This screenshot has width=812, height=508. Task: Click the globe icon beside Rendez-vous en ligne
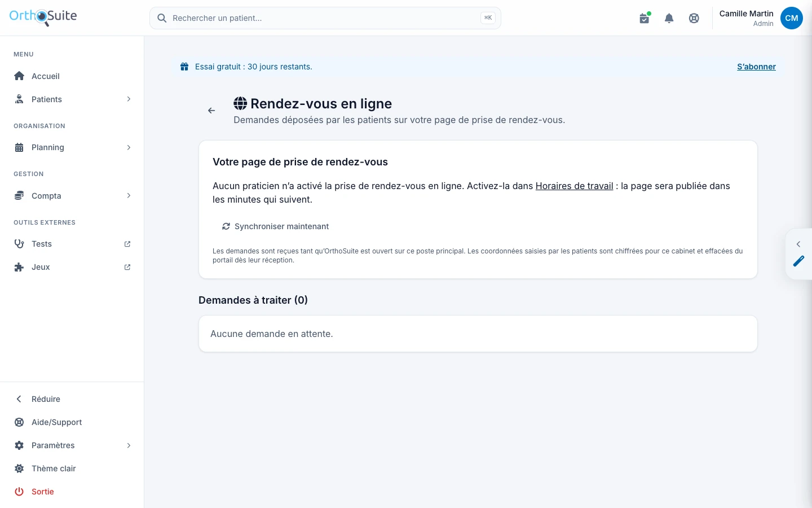(240, 103)
